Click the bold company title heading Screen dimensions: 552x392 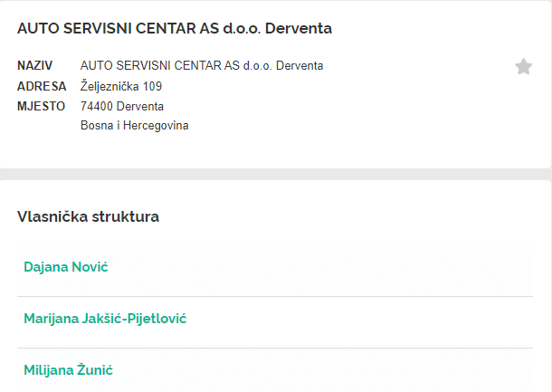point(175,29)
